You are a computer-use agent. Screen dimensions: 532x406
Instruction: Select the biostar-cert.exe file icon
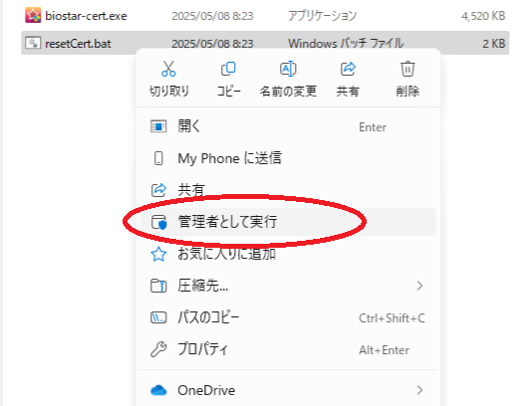(x=33, y=15)
